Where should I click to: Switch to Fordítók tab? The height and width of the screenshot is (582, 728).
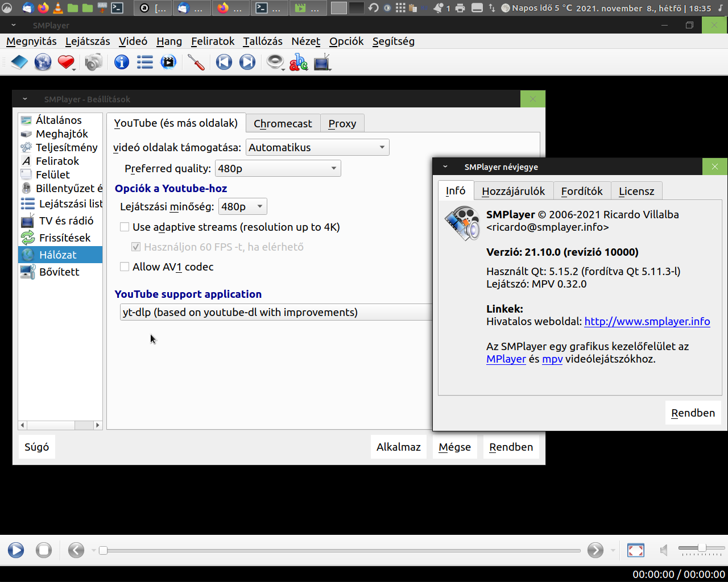pos(582,191)
